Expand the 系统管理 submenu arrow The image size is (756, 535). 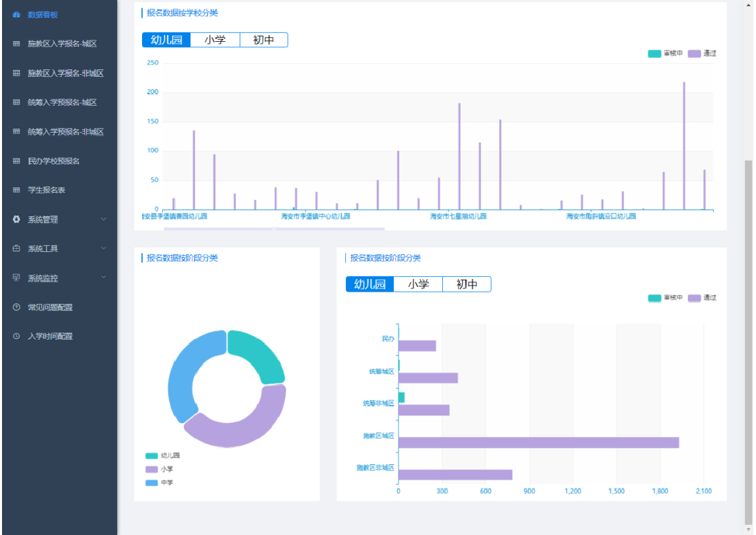click(103, 220)
